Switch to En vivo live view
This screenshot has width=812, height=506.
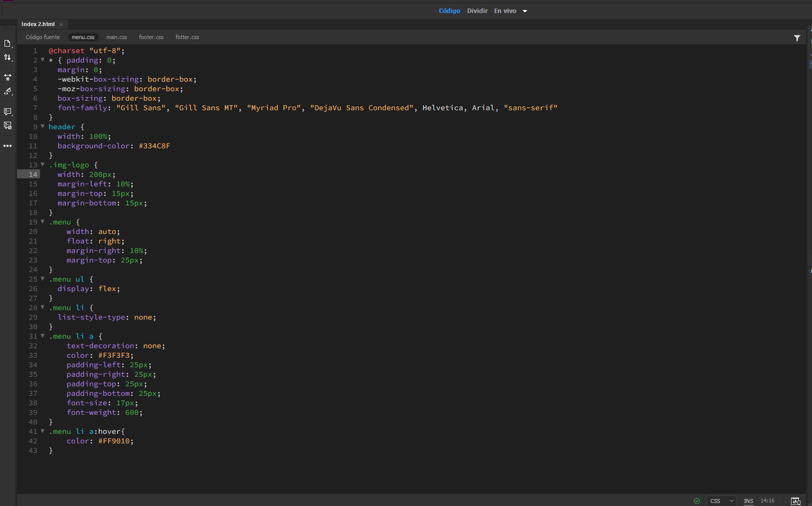coord(505,11)
